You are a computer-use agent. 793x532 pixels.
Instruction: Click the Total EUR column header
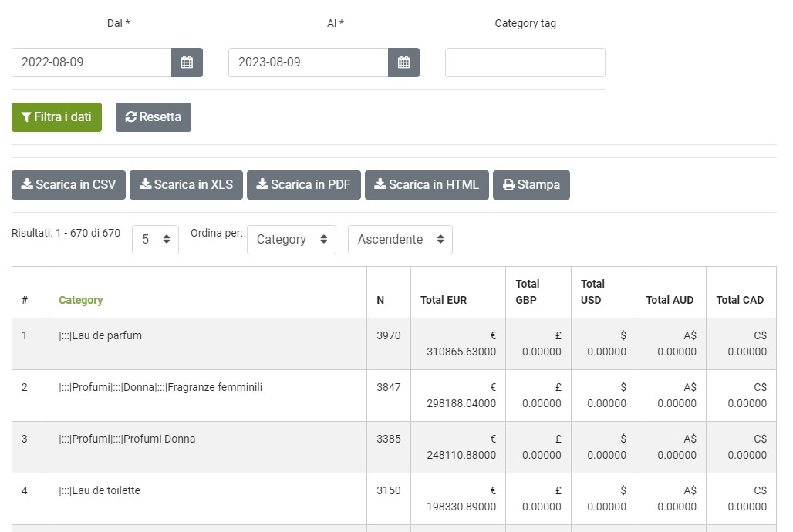[x=443, y=300]
